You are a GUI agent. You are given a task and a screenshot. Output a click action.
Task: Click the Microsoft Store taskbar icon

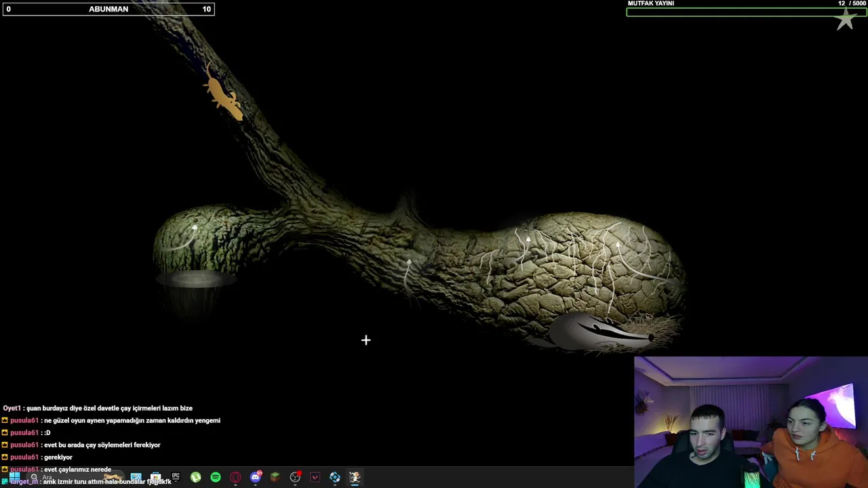point(156,477)
